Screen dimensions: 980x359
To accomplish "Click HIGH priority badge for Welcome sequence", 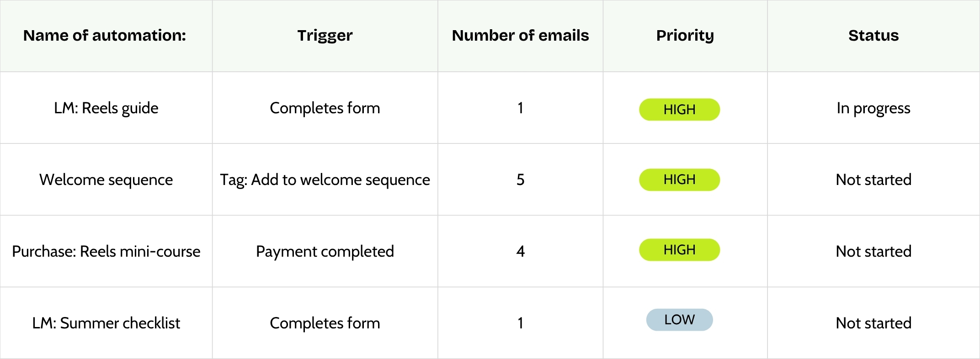I will [679, 180].
